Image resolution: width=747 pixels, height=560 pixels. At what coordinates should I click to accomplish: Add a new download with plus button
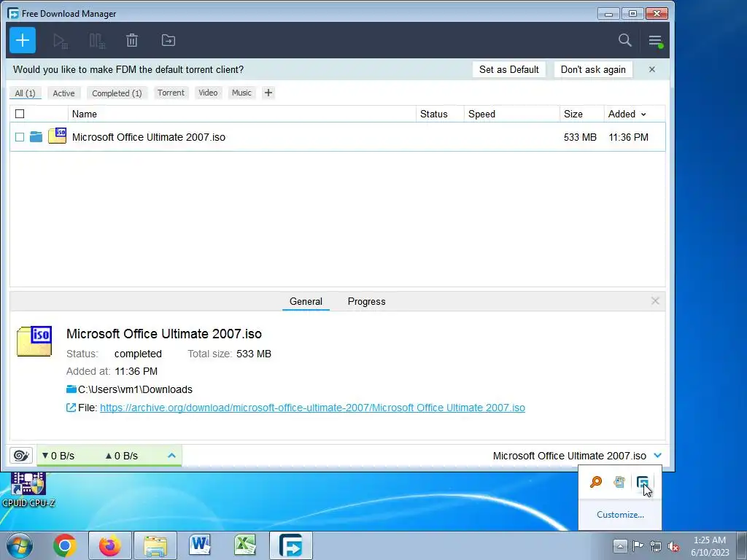click(23, 41)
